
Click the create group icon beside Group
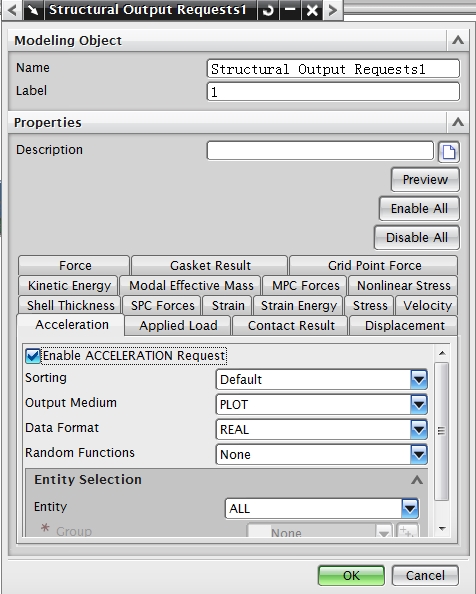(x=407, y=530)
